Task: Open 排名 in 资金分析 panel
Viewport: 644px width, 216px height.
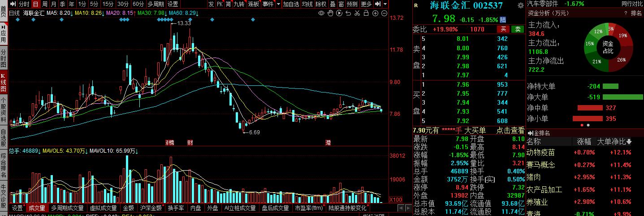Action: pyautogui.click(x=636, y=13)
